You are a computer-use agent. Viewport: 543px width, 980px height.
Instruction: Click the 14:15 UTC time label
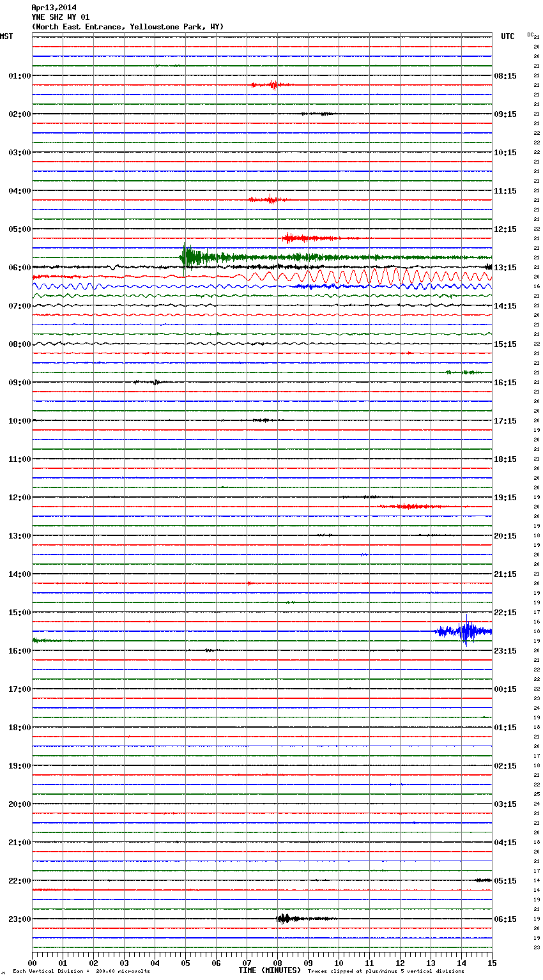pyautogui.click(x=505, y=306)
